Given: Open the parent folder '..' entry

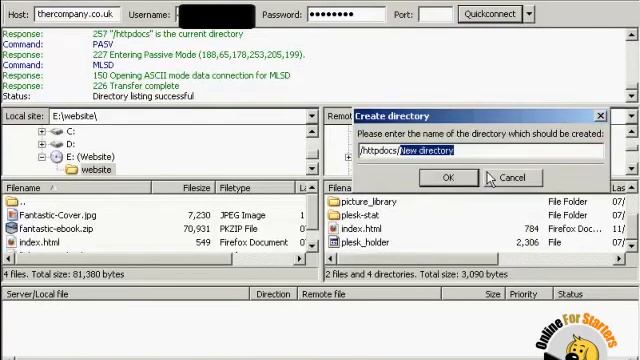Looking at the screenshot, I should point(16,202).
